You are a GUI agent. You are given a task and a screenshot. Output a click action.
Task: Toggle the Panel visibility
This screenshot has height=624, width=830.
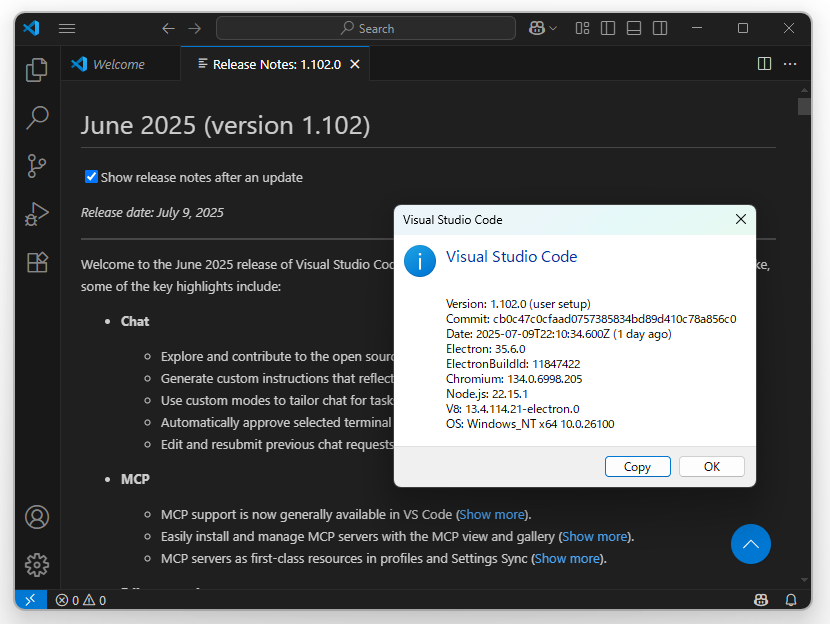click(x=633, y=28)
